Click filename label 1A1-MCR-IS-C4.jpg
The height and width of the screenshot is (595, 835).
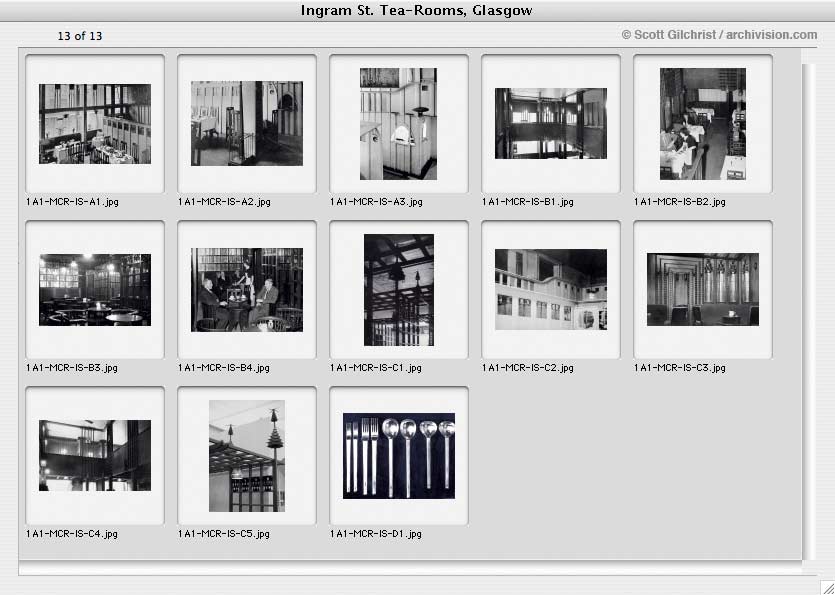coord(72,534)
